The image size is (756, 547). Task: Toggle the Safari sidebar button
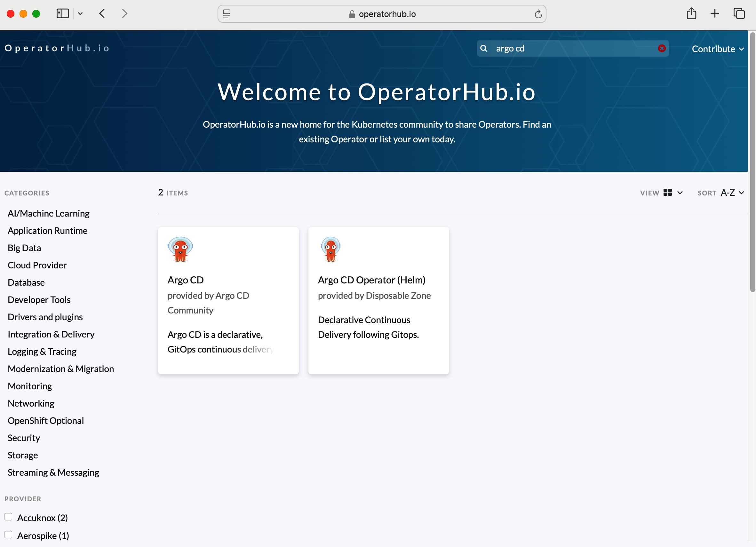point(63,14)
